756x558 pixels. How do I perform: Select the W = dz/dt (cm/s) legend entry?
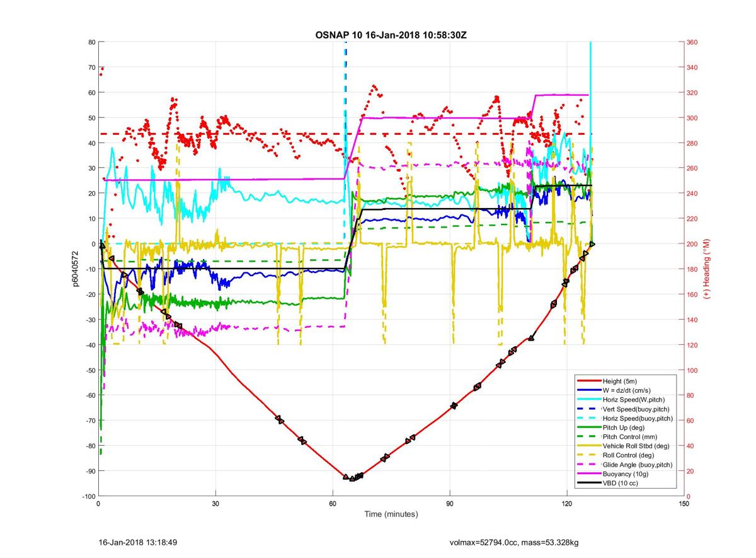coord(627,390)
